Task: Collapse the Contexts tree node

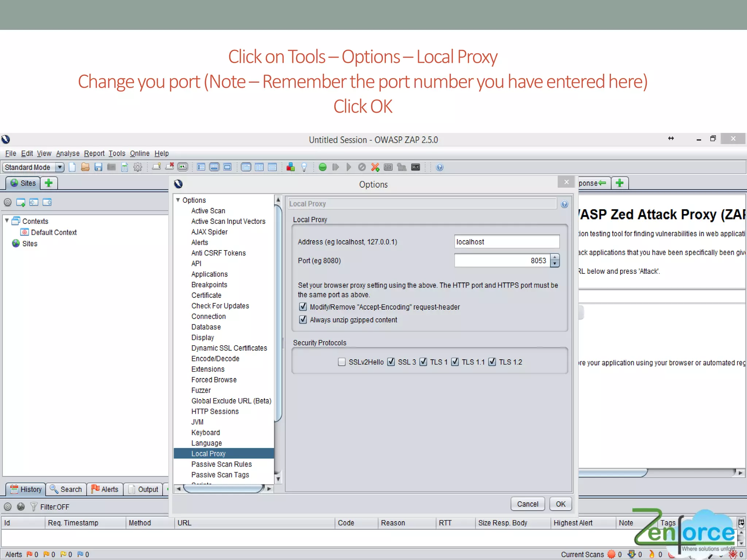Action: coord(7,221)
